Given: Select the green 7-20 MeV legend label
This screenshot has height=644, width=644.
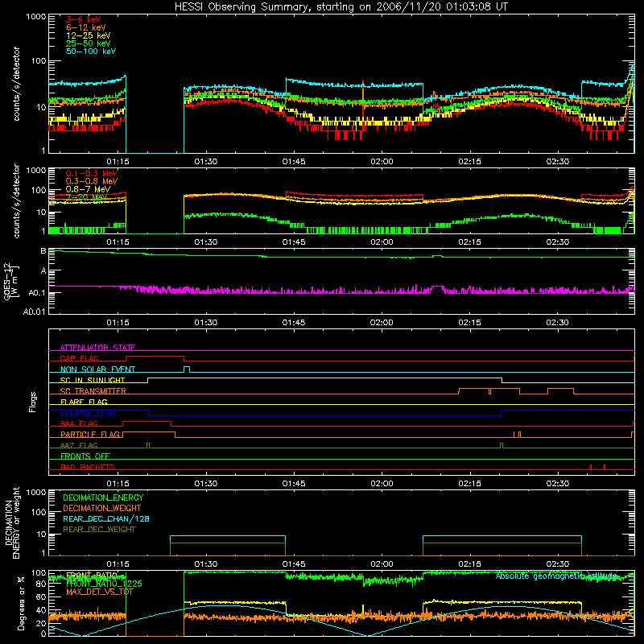Looking at the screenshot, I should 86,197.
